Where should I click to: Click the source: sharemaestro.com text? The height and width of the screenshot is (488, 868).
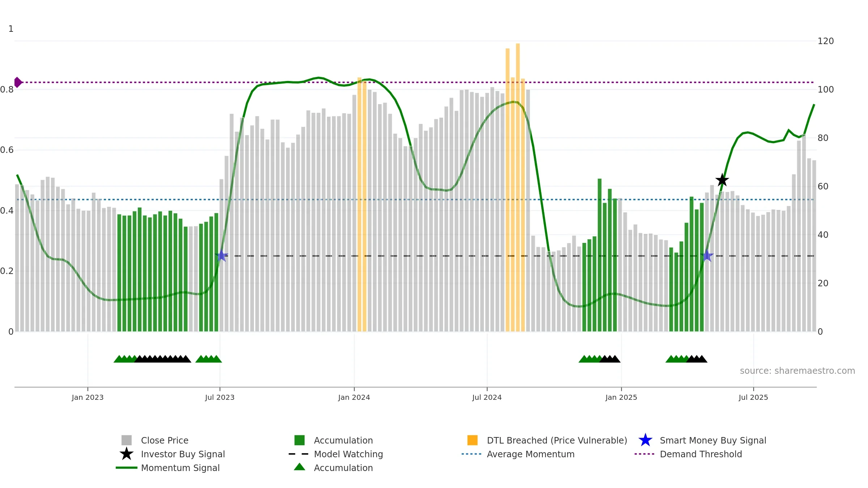[797, 371]
